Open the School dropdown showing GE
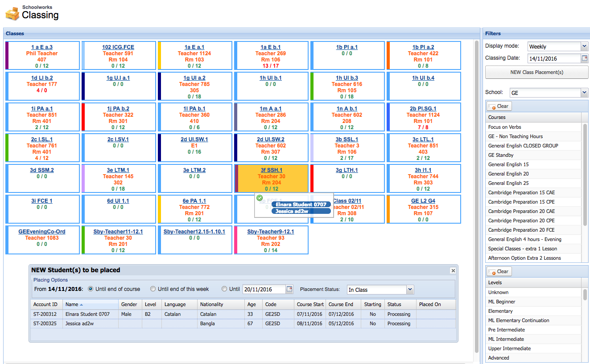The image size is (590, 364). (x=584, y=92)
